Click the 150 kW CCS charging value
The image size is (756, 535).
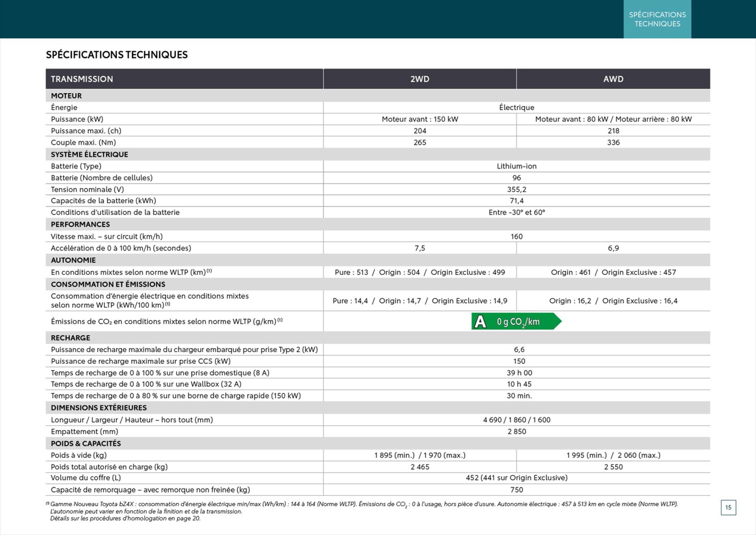(x=519, y=361)
